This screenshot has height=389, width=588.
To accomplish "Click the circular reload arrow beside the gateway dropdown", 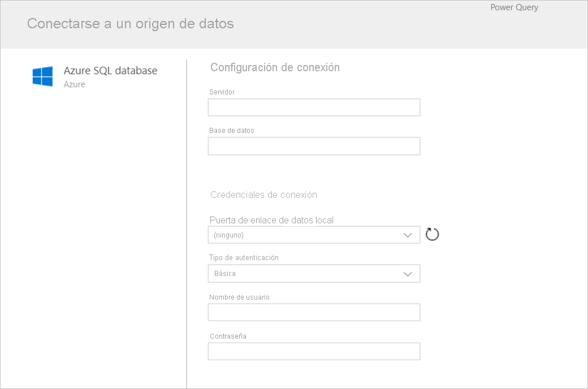I will click(x=432, y=234).
